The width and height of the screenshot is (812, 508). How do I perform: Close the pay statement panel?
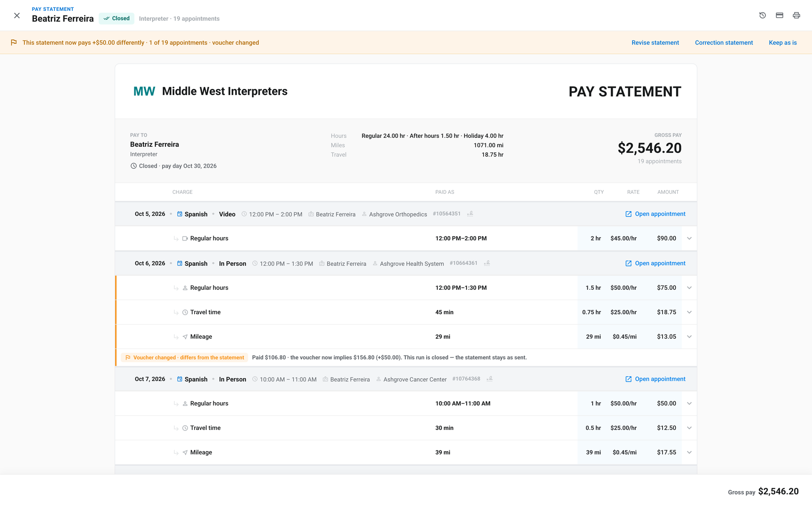tap(17, 16)
